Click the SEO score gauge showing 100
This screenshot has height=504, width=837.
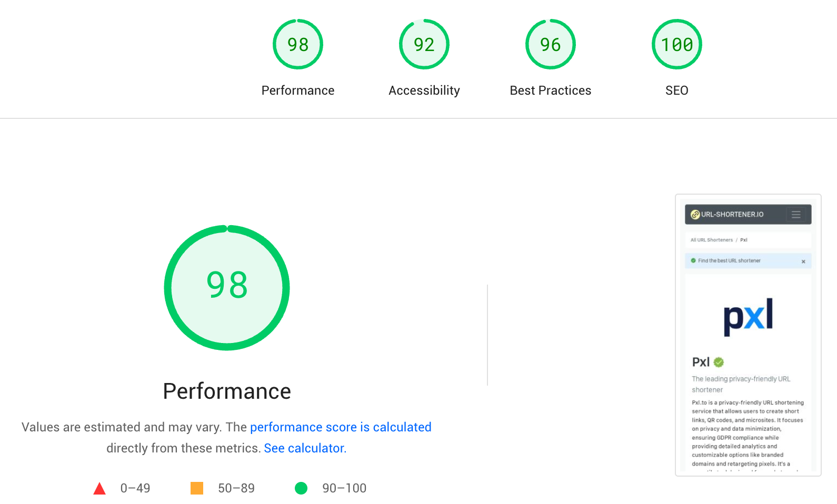[677, 44]
